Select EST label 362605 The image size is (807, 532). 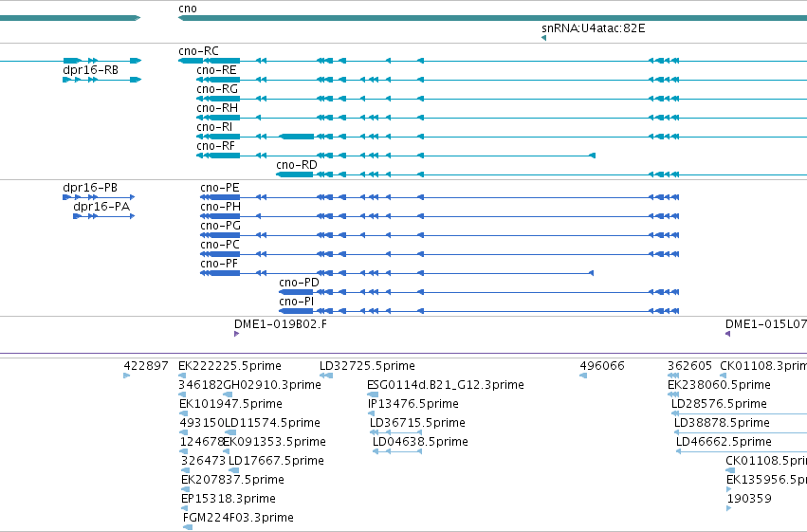[x=689, y=366]
